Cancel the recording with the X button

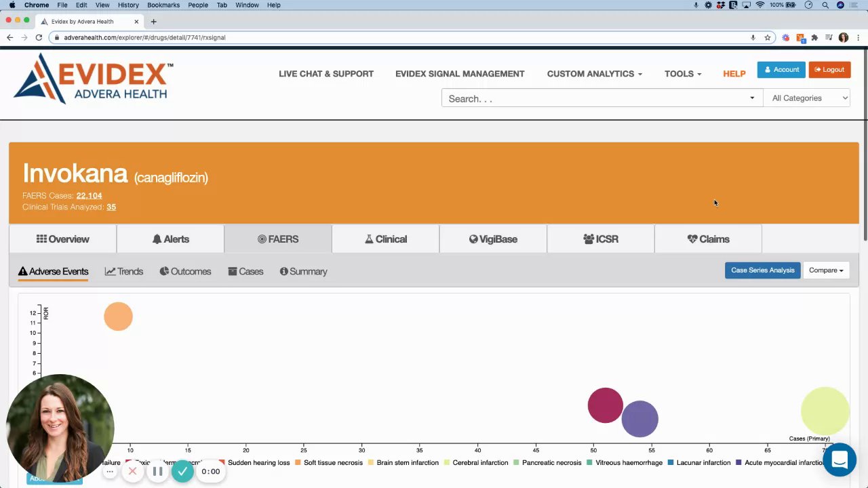pos(132,471)
